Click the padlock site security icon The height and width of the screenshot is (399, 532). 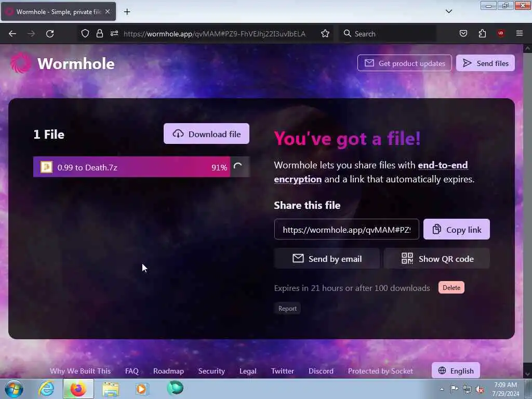(99, 34)
